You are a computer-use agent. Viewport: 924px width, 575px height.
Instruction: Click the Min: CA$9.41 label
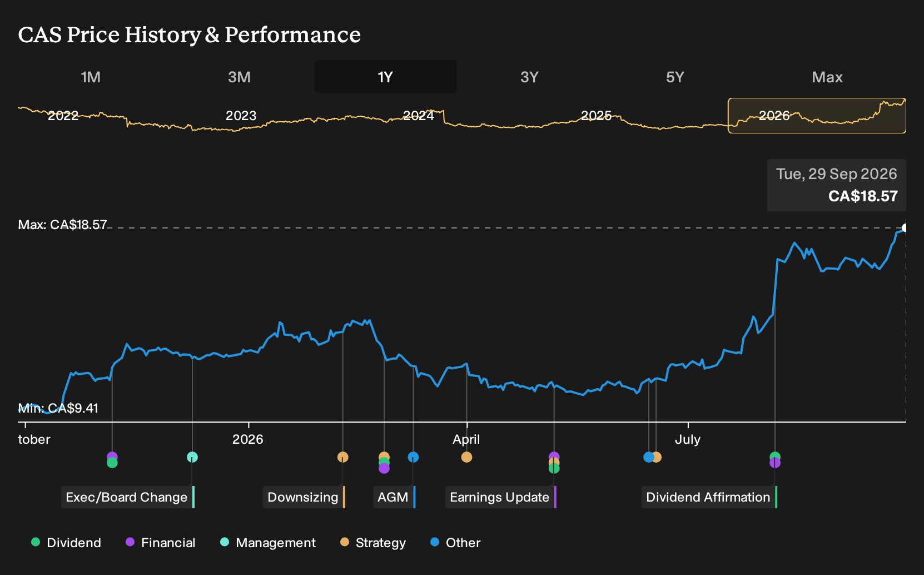coord(58,408)
